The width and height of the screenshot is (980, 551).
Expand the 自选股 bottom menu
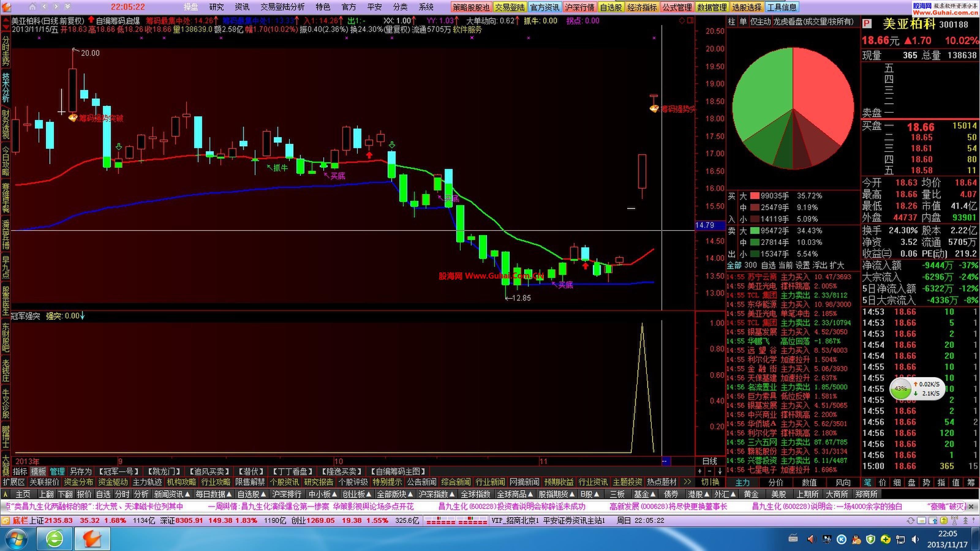coord(252,494)
